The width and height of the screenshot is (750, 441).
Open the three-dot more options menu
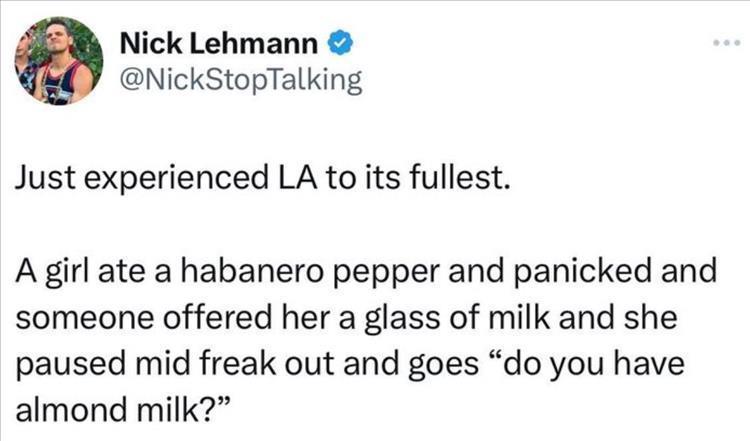pyautogui.click(x=721, y=46)
